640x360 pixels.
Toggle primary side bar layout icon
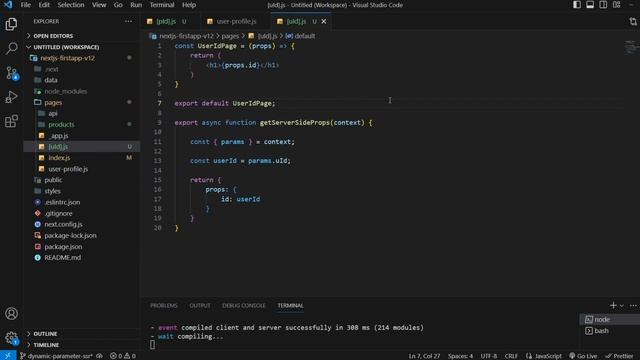click(577, 5)
